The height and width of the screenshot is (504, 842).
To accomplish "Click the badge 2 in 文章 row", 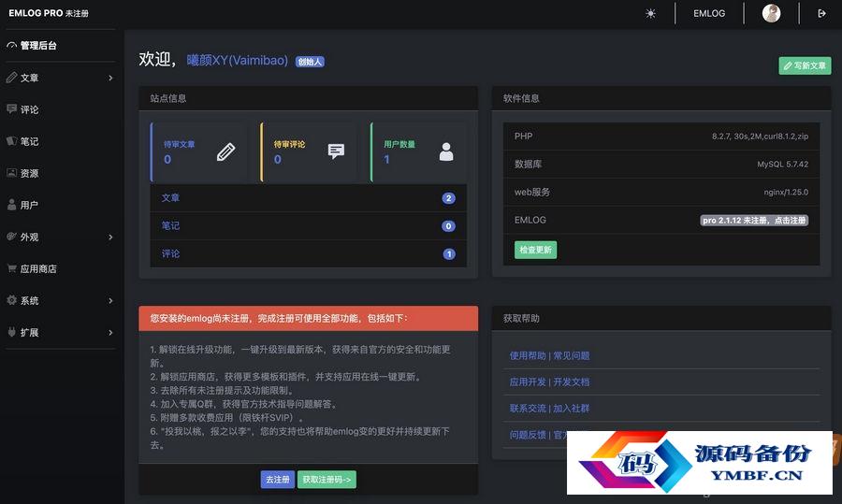I will 448,198.
